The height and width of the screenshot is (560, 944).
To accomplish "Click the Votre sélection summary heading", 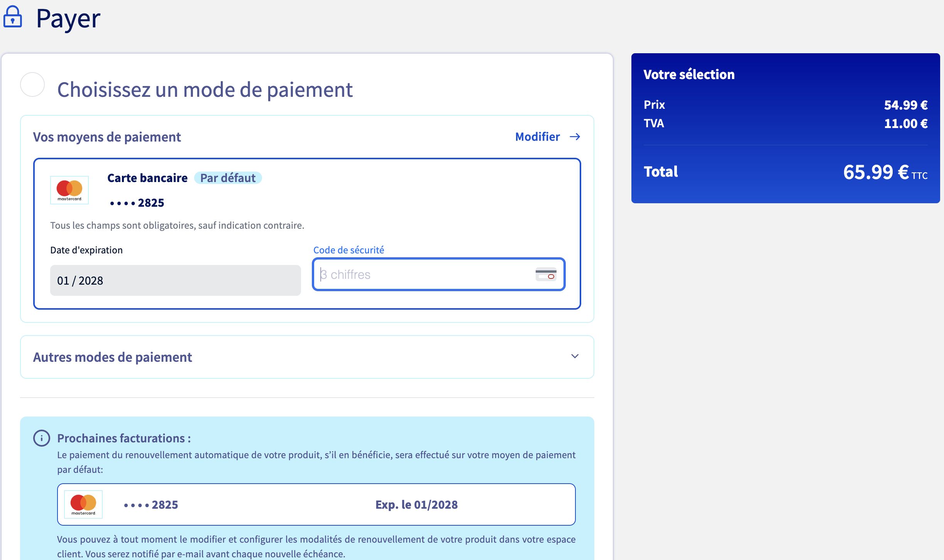I will point(689,74).
